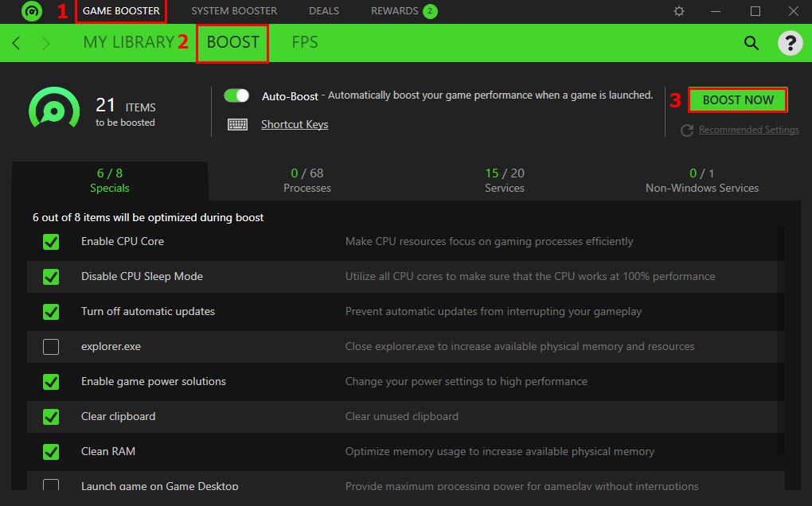Go forward using the right arrow
Image resolution: width=812 pixels, height=506 pixels.
[45, 43]
